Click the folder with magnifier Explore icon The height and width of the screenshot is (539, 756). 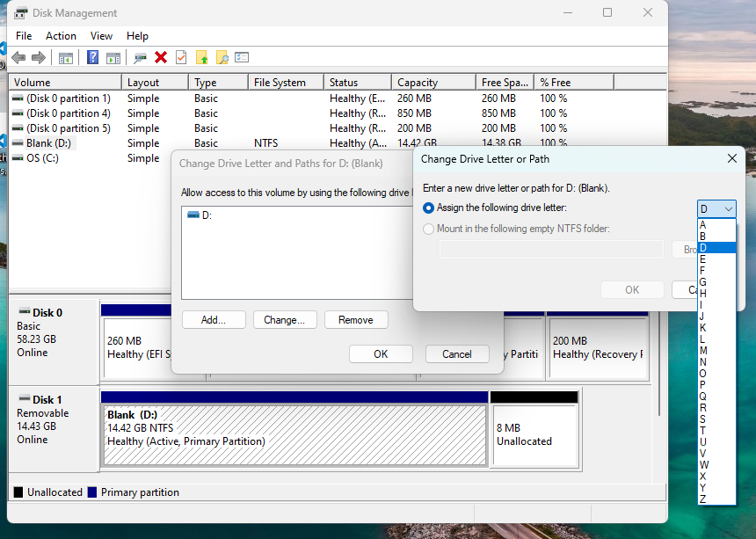point(222,57)
